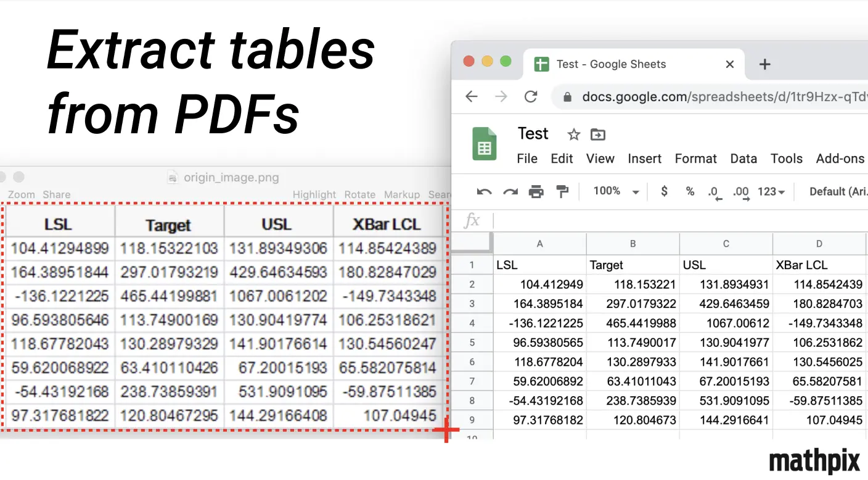
Task: Format selected cells as percent
Action: (x=689, y=191)
